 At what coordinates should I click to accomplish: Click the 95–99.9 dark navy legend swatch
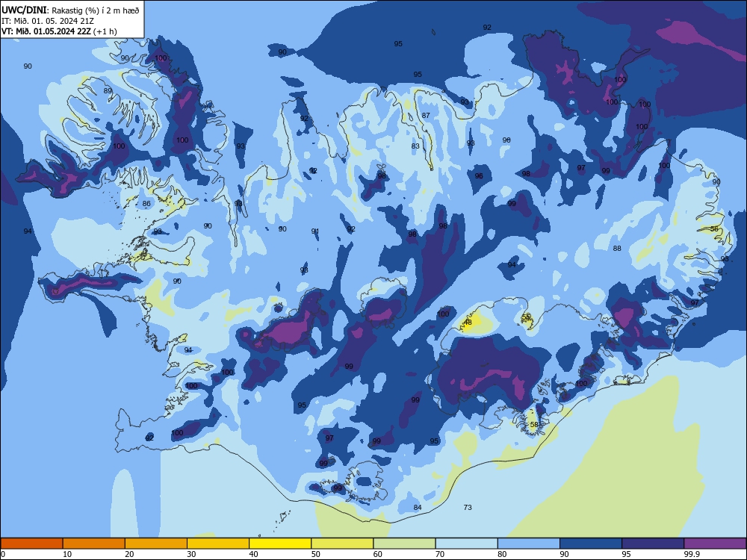coord(653,544)
